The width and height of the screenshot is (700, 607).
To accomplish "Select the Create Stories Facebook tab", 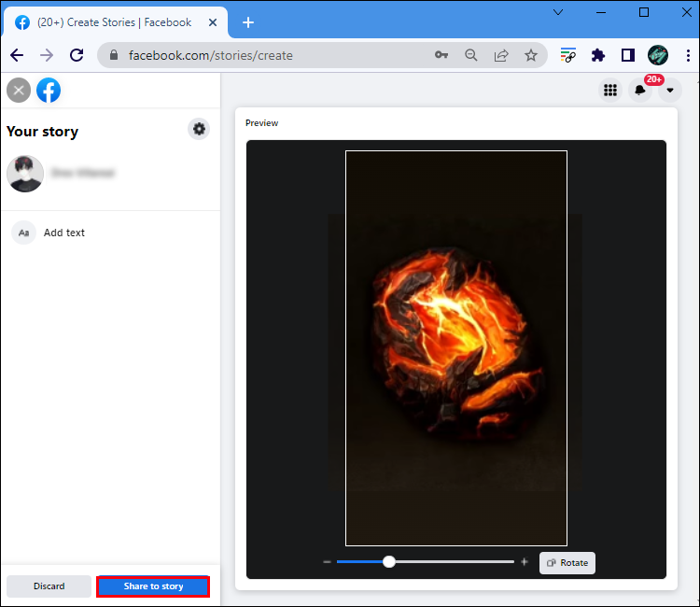I will [x=112, y=22].
